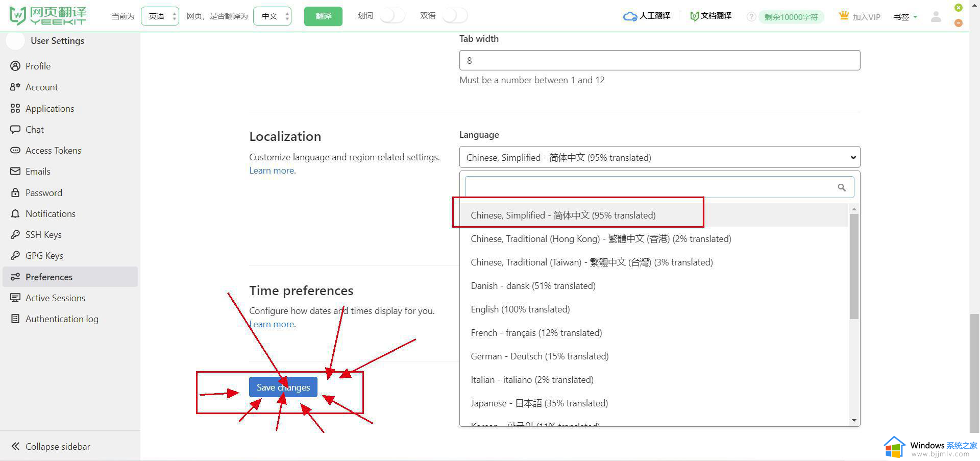Click the 文档翻译 document icon
980x461 pixels.
click(694, 16)
